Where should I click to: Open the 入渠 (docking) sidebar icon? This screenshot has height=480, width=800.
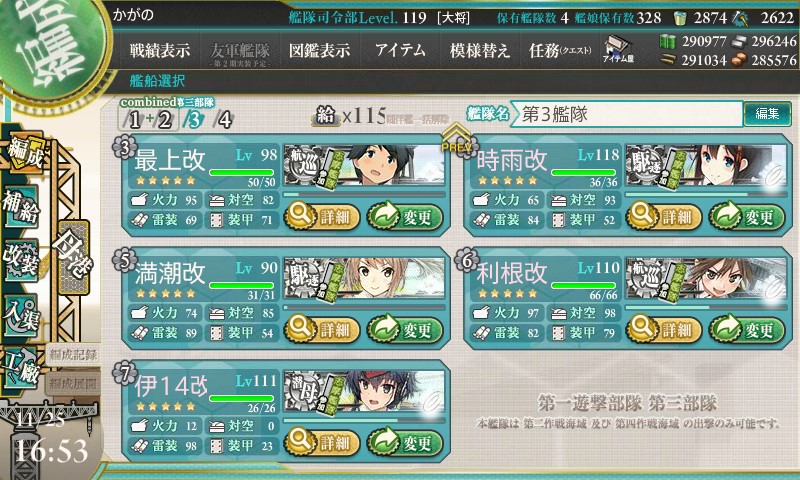click(21, 316)
